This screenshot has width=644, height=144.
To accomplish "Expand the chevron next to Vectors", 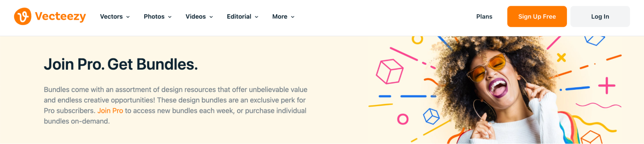I will click(x=128, y=17).
